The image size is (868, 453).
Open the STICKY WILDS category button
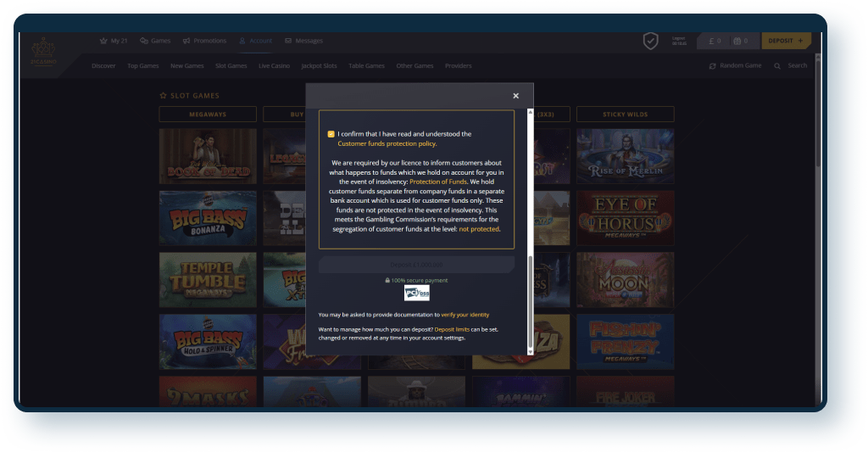click(x=625, y=114)
